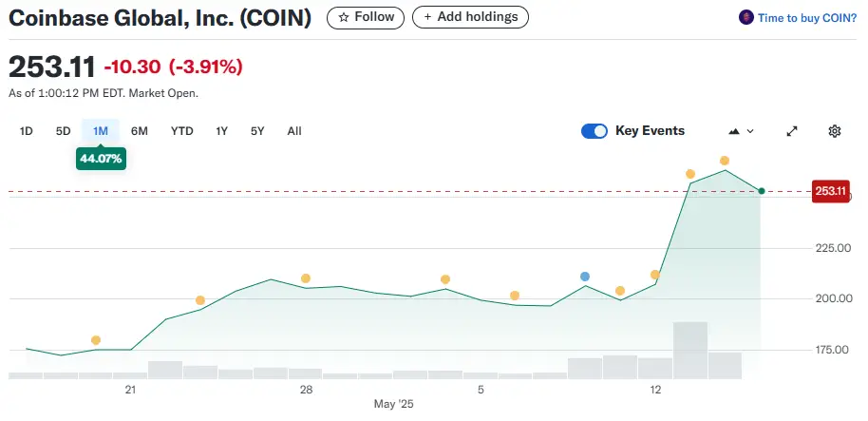
Task: Open chart type dropdown
Action: 742,131
